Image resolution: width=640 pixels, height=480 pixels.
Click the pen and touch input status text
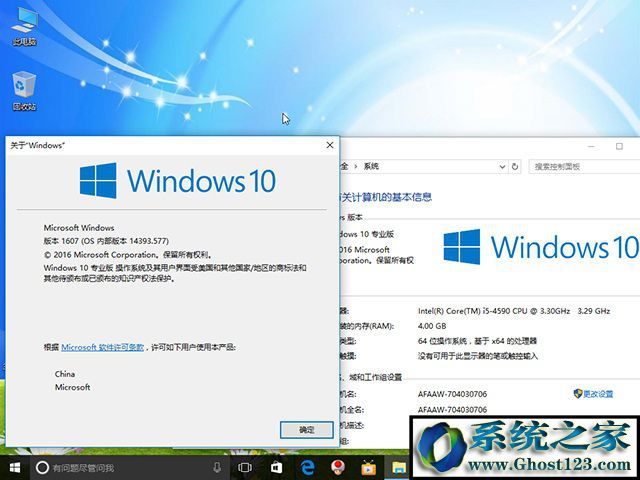[478, 356]
